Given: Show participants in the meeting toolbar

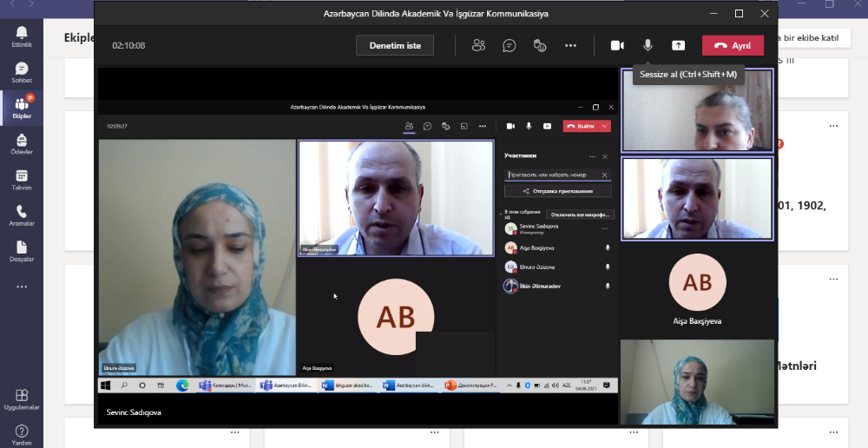Looking at the screenshot, I should coord(478,45).
